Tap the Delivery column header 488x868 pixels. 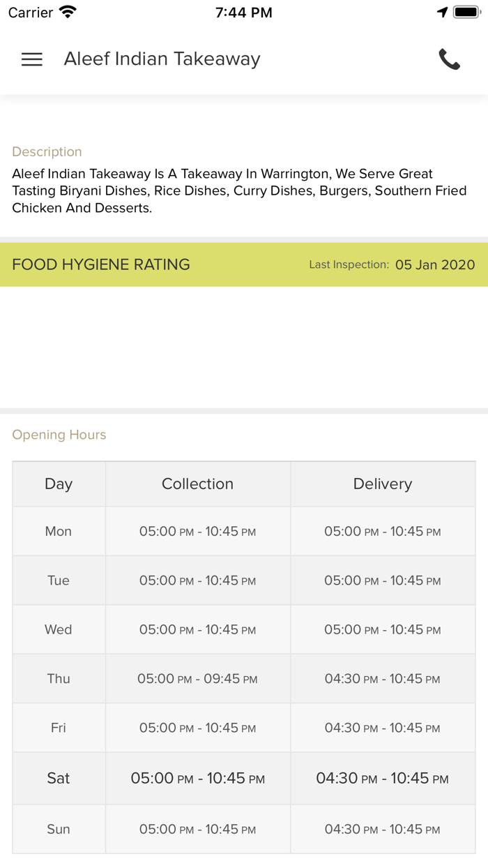(x=382, y=484)
